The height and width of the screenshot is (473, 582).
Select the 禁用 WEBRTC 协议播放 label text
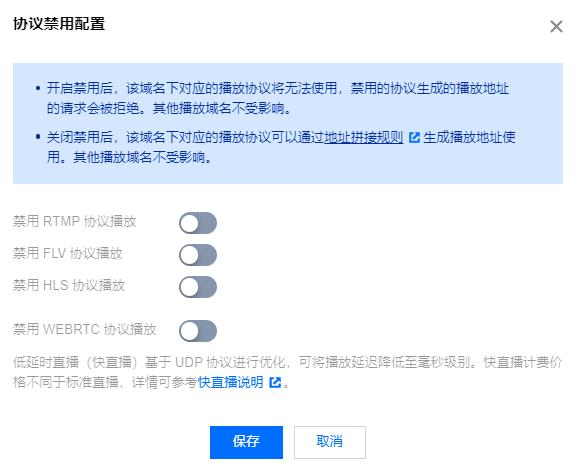tap(85, 329)
